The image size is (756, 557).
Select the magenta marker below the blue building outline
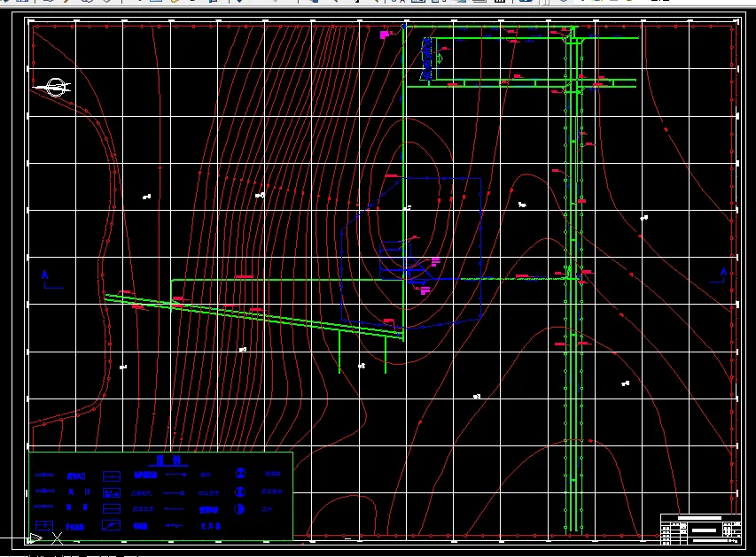(x=425, y=291)
